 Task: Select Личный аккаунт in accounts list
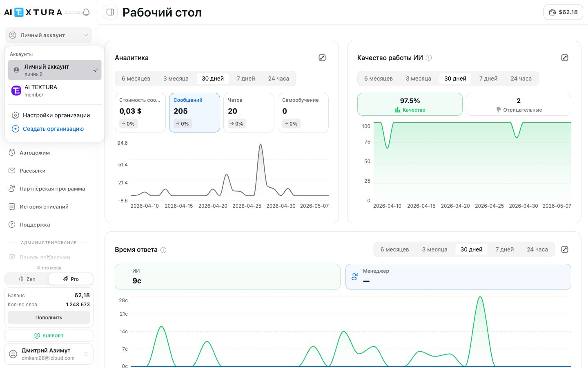click(55, 70)
